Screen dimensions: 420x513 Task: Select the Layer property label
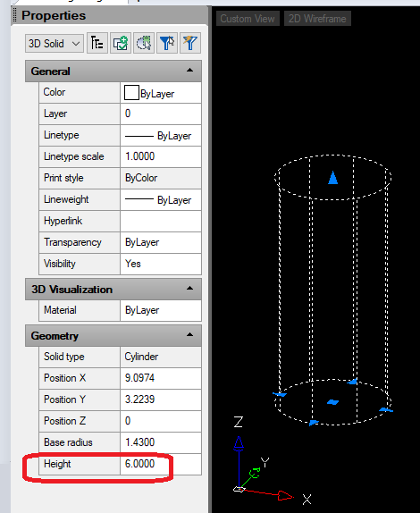[x=55, y=114]
